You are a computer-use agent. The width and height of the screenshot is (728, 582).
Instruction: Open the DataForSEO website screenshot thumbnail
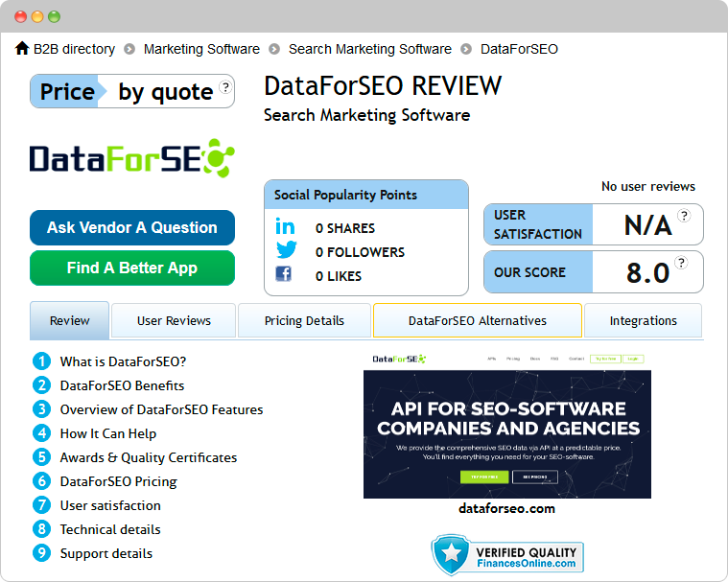click(x=507, y=425)
